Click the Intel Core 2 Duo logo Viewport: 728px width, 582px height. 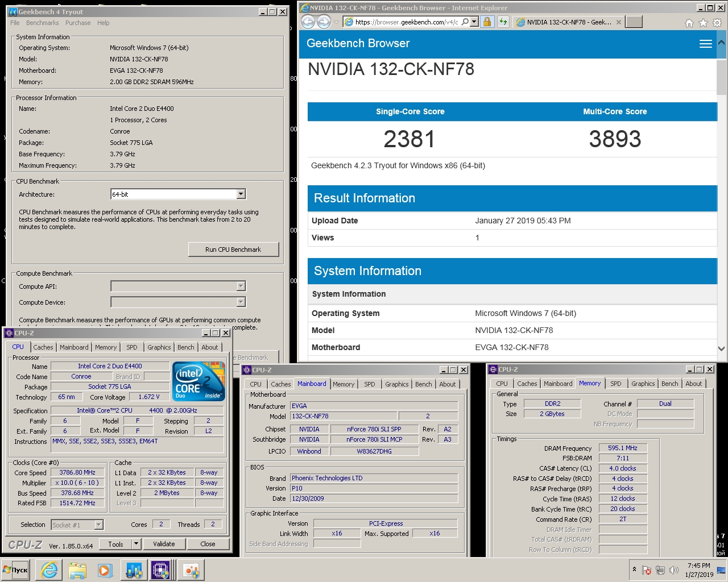point(199,381)
